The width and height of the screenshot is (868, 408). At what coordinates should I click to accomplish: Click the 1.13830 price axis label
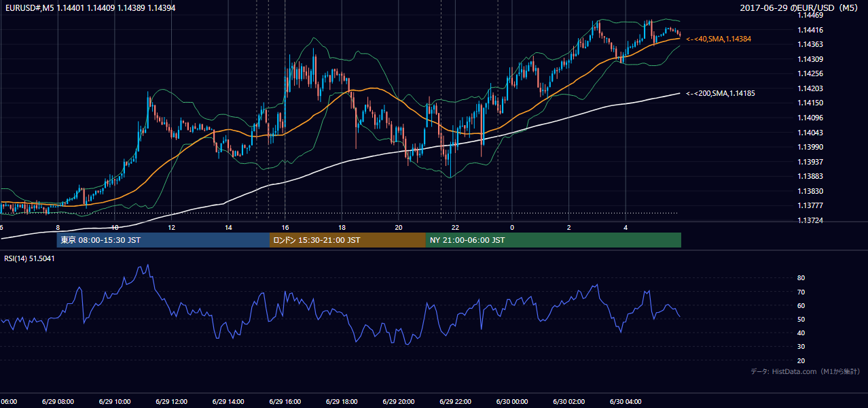(x=810, y=191)
